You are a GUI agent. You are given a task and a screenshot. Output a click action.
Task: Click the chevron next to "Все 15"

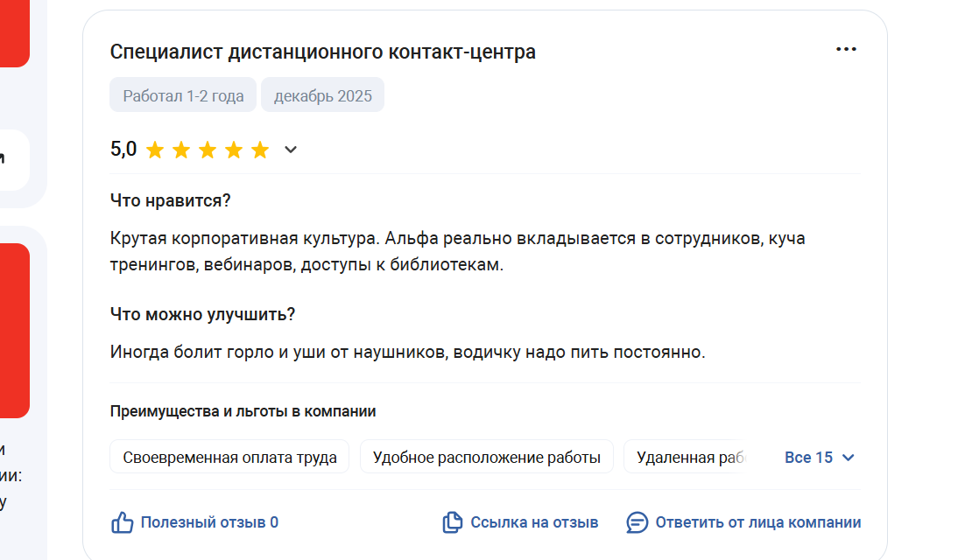pos(848,457)
